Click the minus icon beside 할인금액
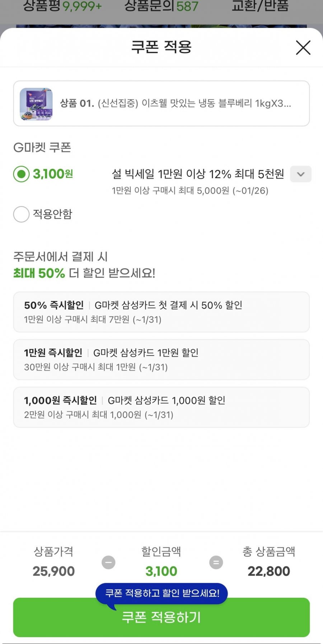The image size is (323, 644). [x=108, y=562]
